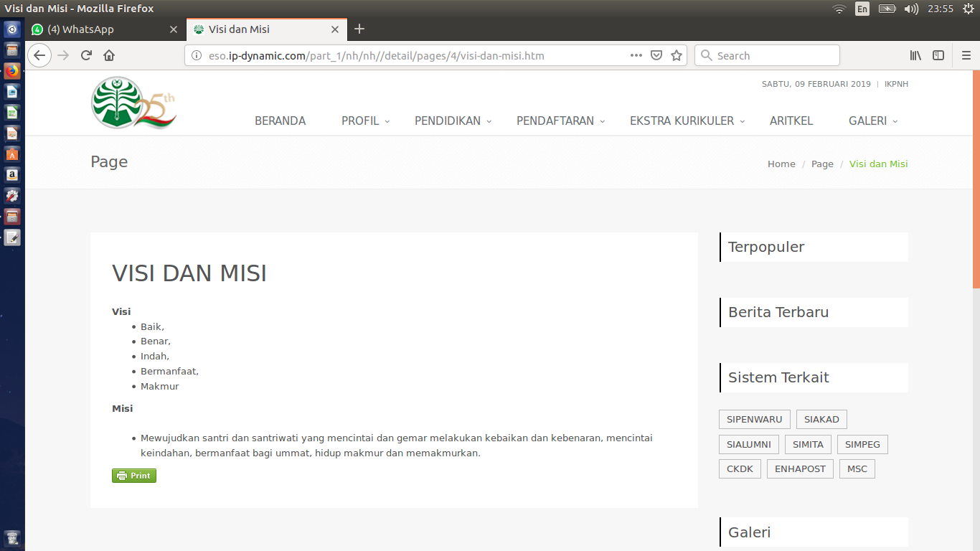Viewport: 980px width, 551px height.
Task: Open the Firefox Library icon
Action: (915, 55)
